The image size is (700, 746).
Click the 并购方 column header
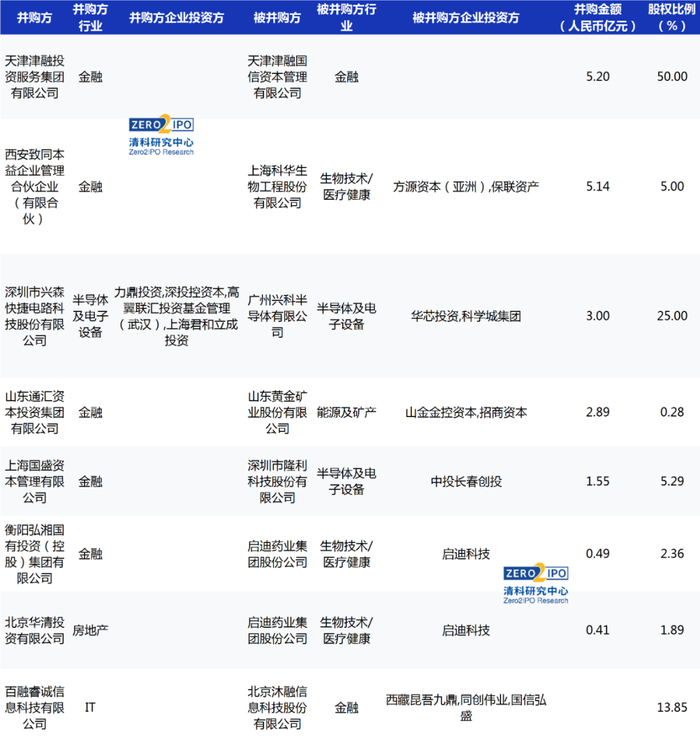pos(34,18)
